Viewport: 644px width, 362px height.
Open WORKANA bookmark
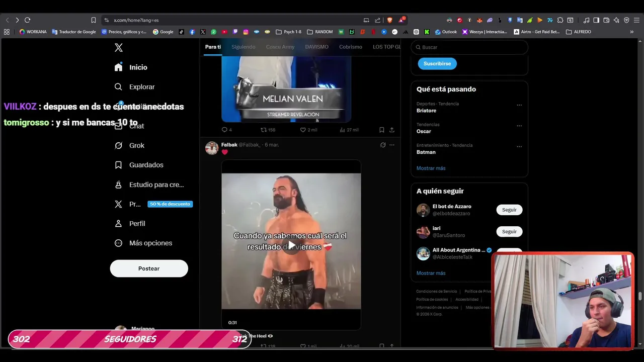[33, 32]
